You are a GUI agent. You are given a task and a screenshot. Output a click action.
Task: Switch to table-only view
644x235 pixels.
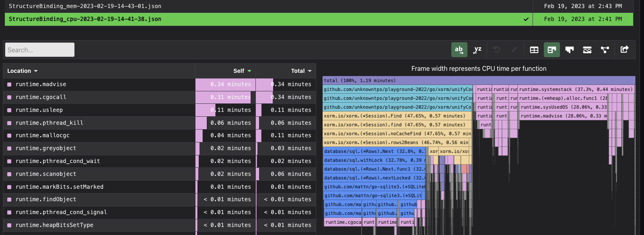tap(534, 50)
